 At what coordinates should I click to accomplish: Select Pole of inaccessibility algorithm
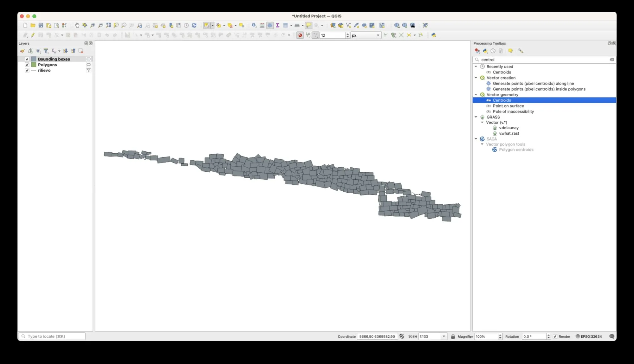(513, 112)
